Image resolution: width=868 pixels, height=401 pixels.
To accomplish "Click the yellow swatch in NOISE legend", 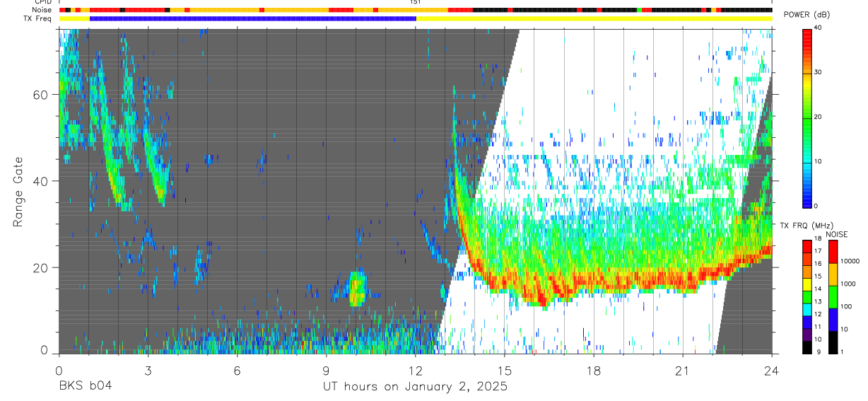I will (833, 274).
